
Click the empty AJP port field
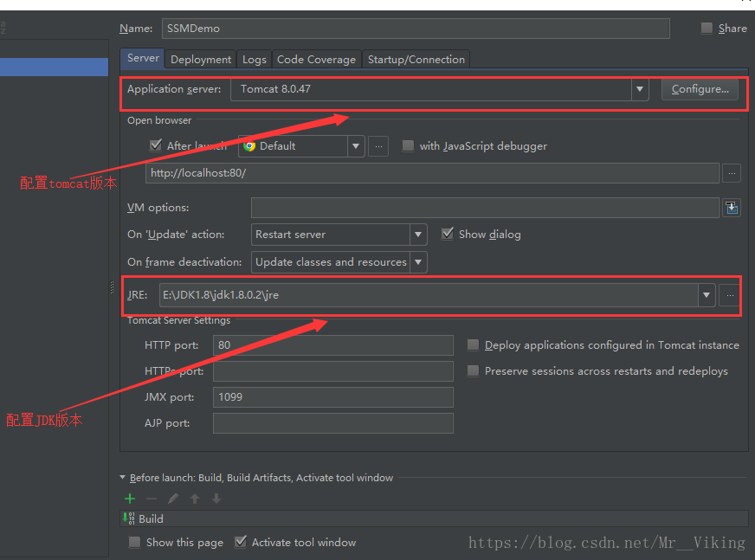333,423
